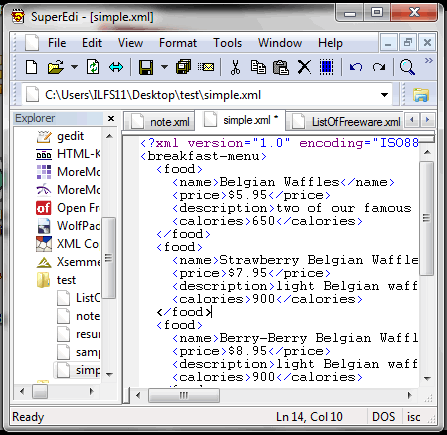Viewport: 447px width, 435px height.
Task: Undo the last edit
Action: (x=356, y=67)
